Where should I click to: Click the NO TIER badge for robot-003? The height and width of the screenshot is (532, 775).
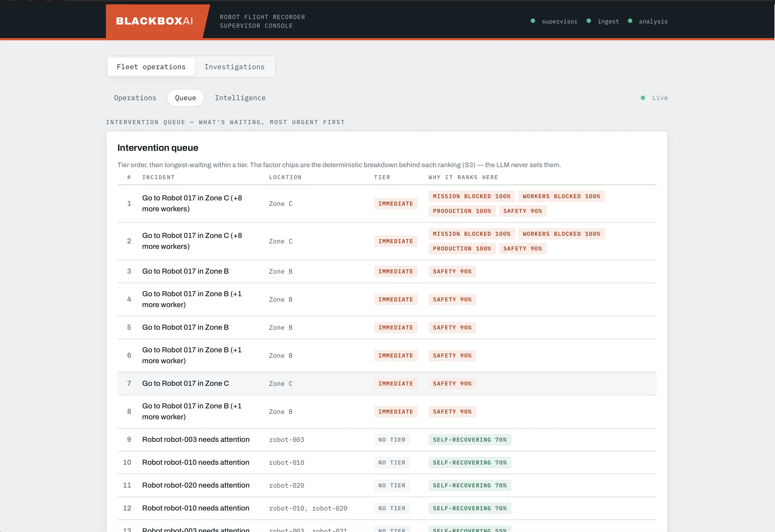[x=392, y=440]
